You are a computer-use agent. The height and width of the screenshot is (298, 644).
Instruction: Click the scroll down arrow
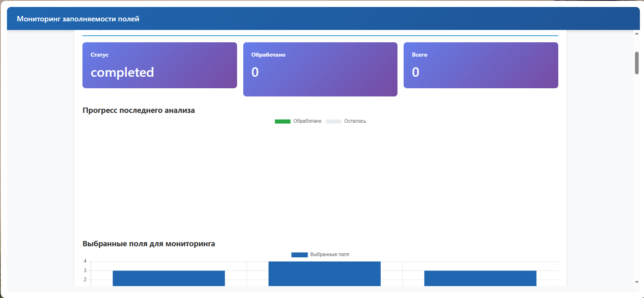click(x=637, y=282)
